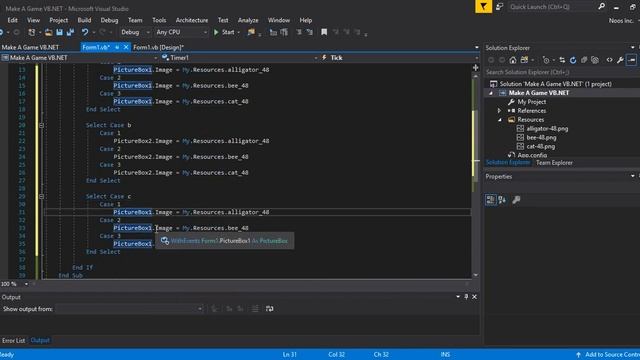Screen dimensions: 640x360
Task: Switch to the Error List tab
Action: [x=13, y=340]
